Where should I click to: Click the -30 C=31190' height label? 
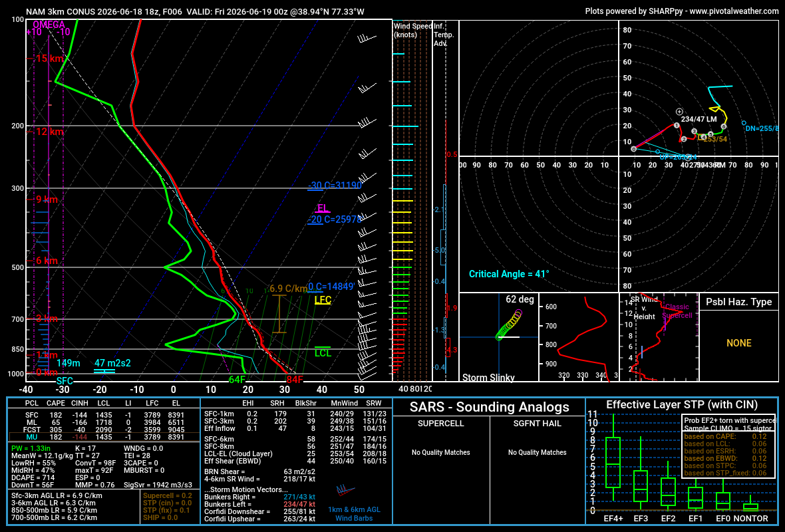335,185
